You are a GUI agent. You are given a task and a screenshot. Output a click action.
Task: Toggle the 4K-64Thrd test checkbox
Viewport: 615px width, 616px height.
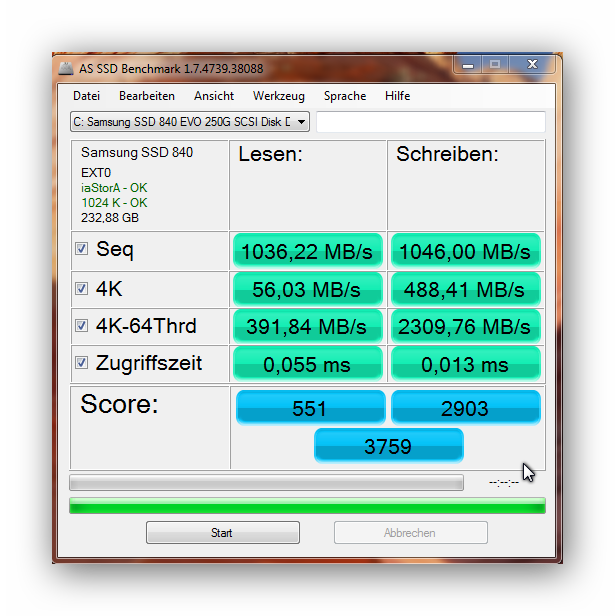(x=81, y=325)
